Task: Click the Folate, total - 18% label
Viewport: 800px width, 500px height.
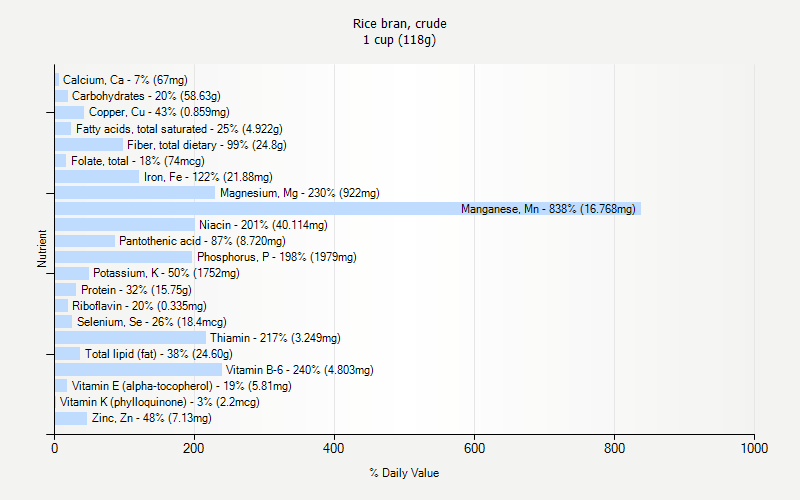Action: tap(138, 161)
